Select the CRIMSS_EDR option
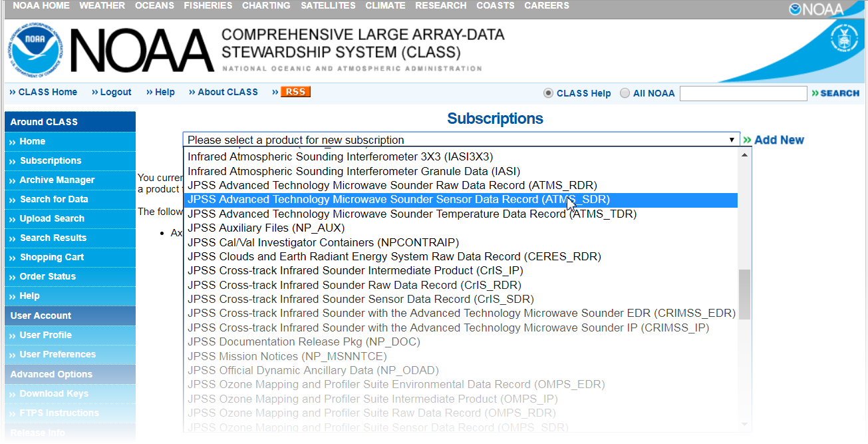This screenshot has width=868, height=444. tap(460, 314)
